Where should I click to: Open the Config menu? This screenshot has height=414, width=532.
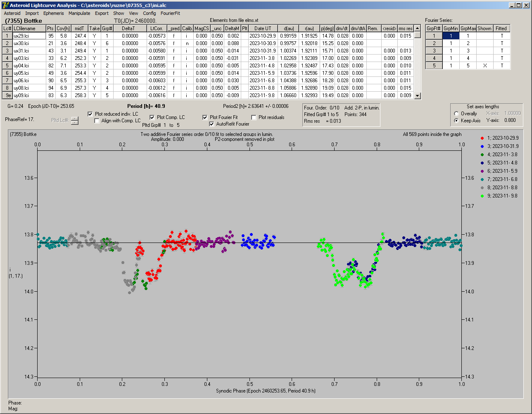pyautogui.click(x=150, y=13)
